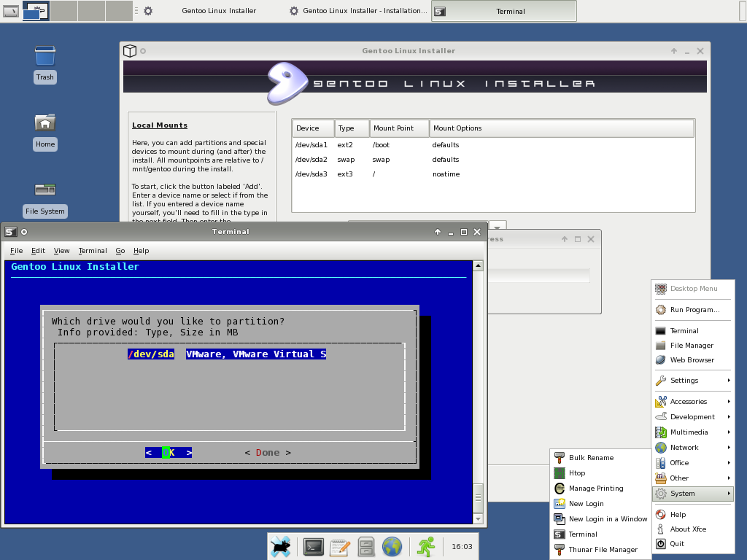The width and height of the screenshot is (747, 560).
Task: Launch terminal from the bottom panel icon
Action: 314,547
